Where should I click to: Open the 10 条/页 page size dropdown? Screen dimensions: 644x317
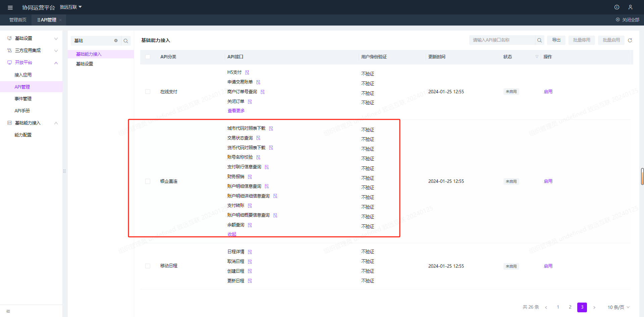(618, 307)
